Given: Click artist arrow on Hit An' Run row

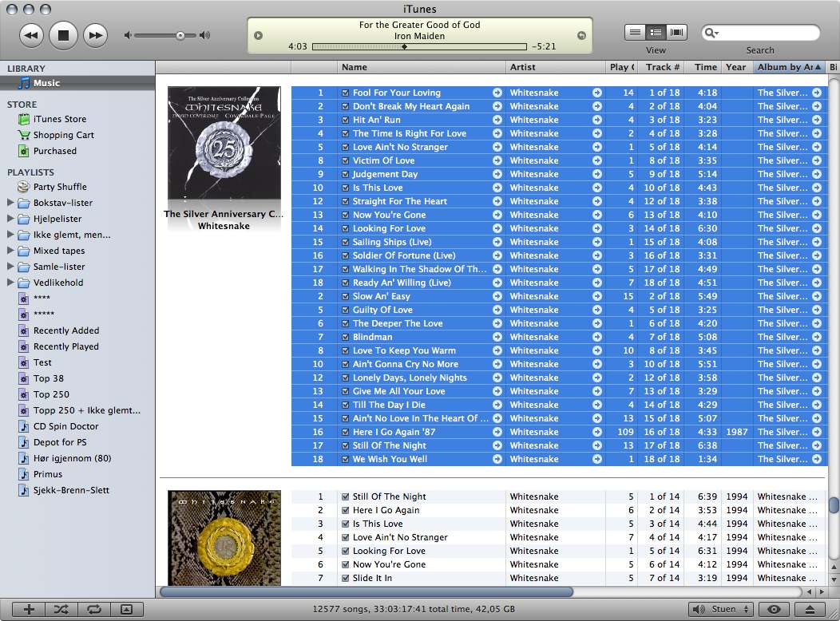Looking at the screenshot, I should point(596,120).
